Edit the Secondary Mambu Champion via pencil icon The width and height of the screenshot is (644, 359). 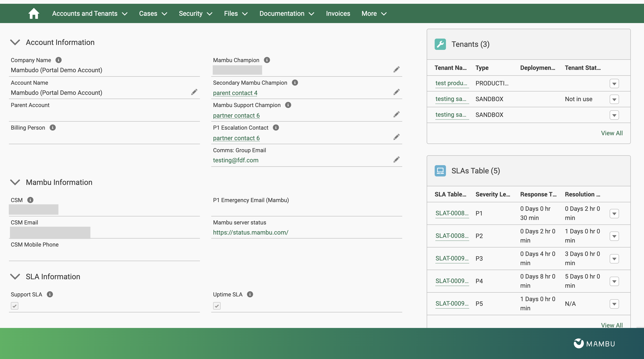(x=397, y=92)
